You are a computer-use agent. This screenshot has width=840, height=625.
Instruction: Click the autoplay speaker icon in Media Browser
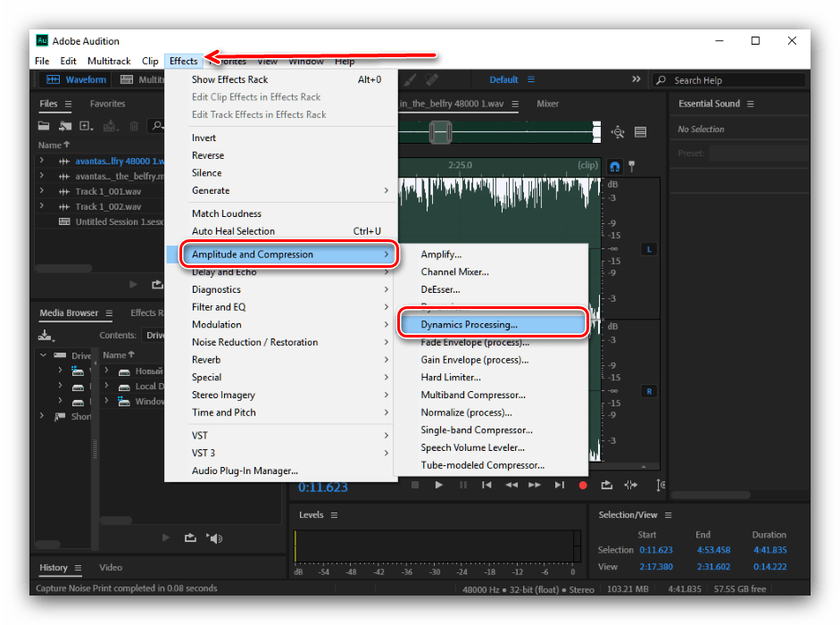click(214, 537)
